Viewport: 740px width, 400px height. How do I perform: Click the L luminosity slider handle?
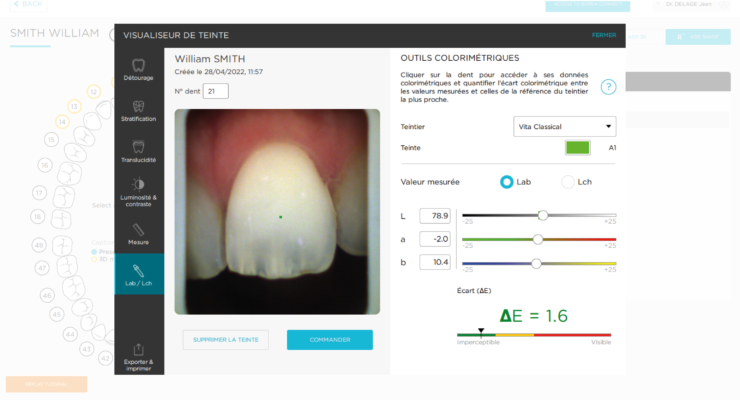(543, 216)
